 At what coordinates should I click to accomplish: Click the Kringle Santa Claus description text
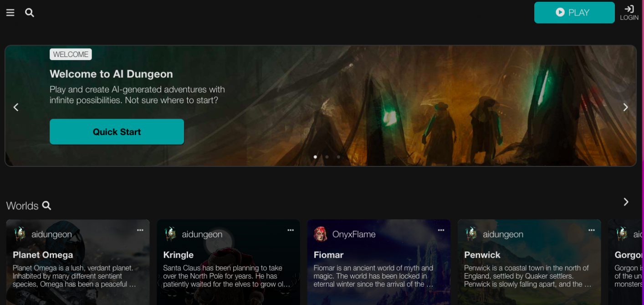click(227, 276)
